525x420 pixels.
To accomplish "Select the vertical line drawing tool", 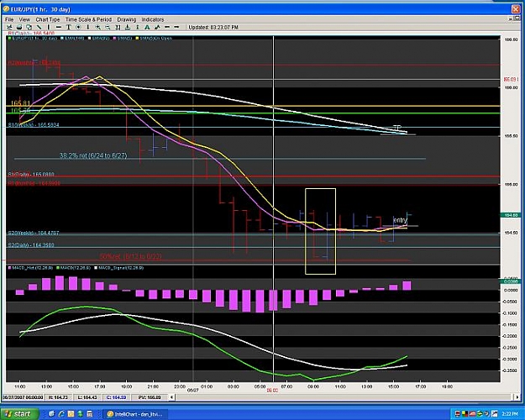I will coord(49,27).
